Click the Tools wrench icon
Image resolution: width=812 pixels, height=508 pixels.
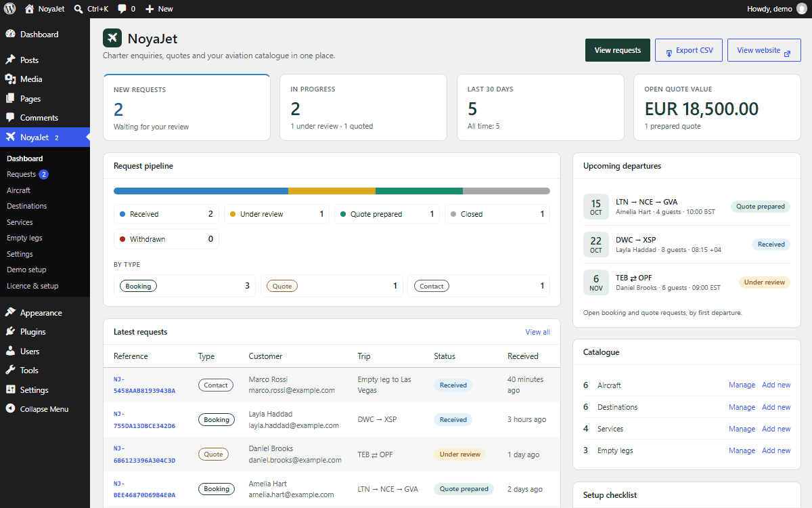[10, 370]
